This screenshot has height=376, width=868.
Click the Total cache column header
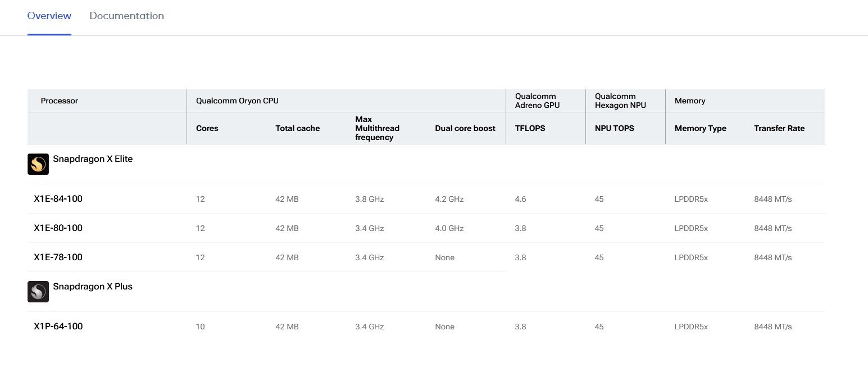click(x=298, y=128)
